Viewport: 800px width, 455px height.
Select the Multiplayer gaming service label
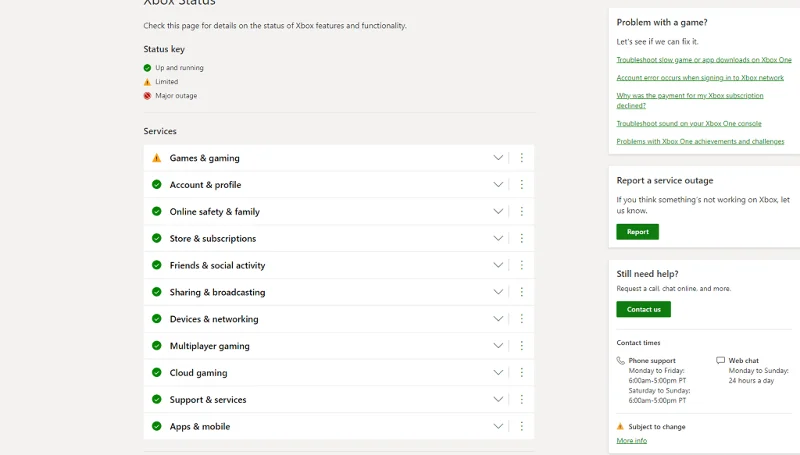click(210, 346)
